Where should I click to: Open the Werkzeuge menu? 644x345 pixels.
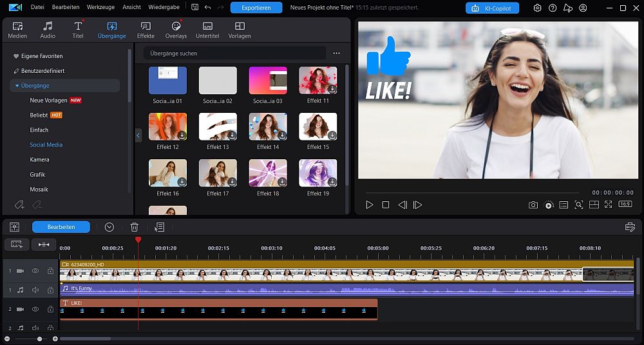click(x=101, y=7)
